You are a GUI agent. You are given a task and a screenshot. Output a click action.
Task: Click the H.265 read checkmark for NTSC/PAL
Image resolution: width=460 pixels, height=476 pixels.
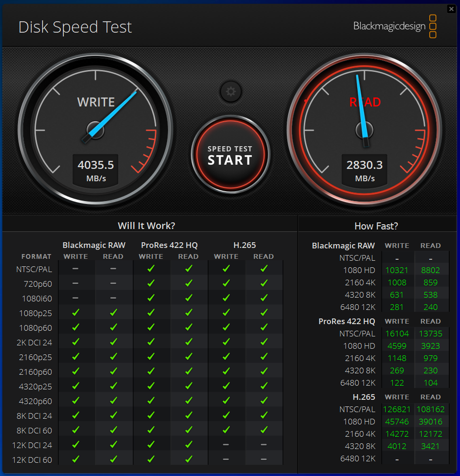coord(264,269)
